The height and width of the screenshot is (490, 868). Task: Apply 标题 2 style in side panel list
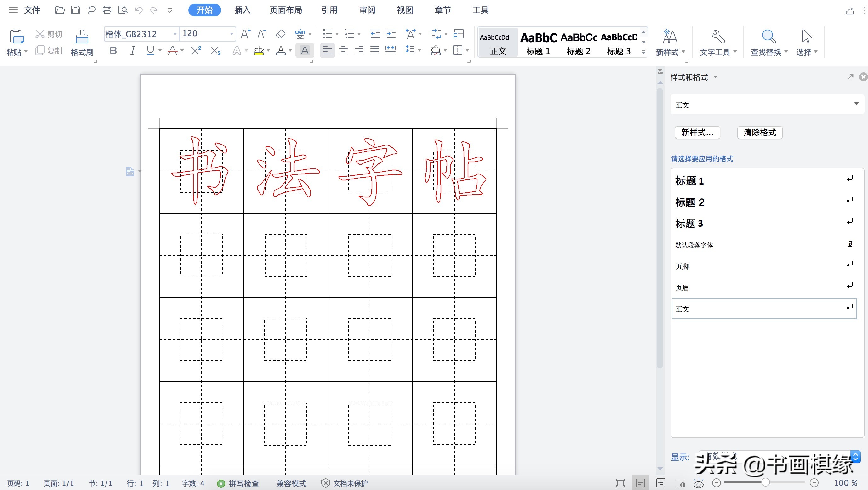(x=763, y=202)
